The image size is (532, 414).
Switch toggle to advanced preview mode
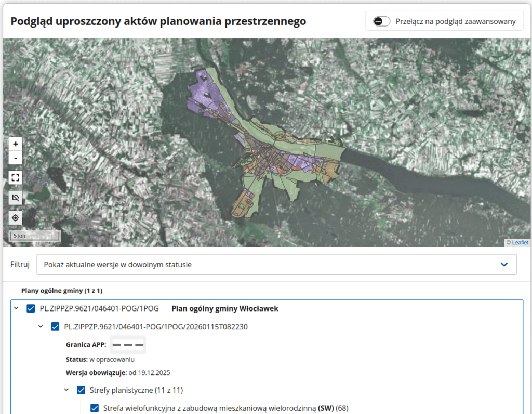click(x=381, y=21)
